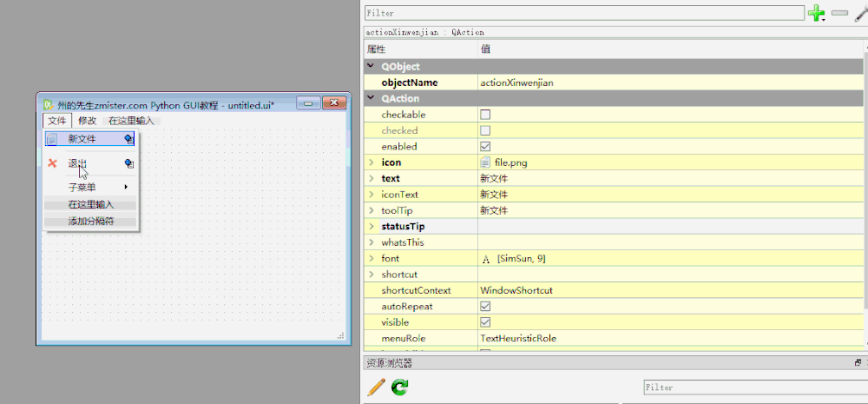
Task: Click the file.png icon value
Action: point(485,163)
